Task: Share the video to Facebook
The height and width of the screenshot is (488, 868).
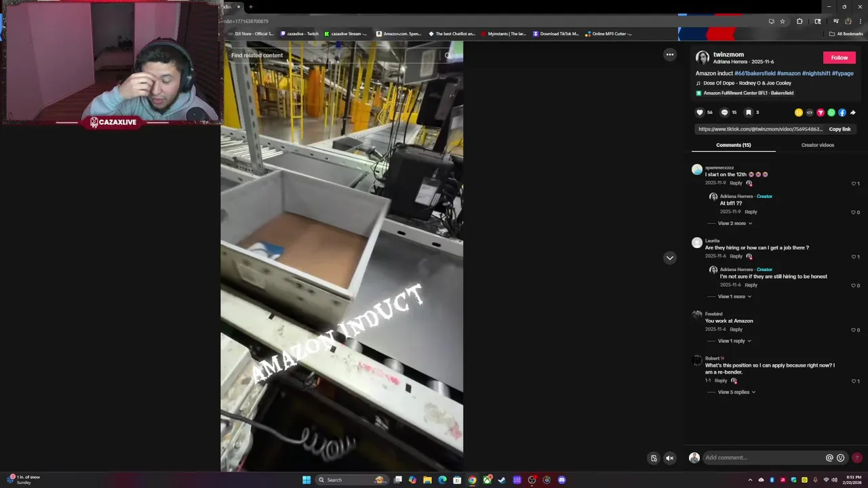Action: pos(842,113)
